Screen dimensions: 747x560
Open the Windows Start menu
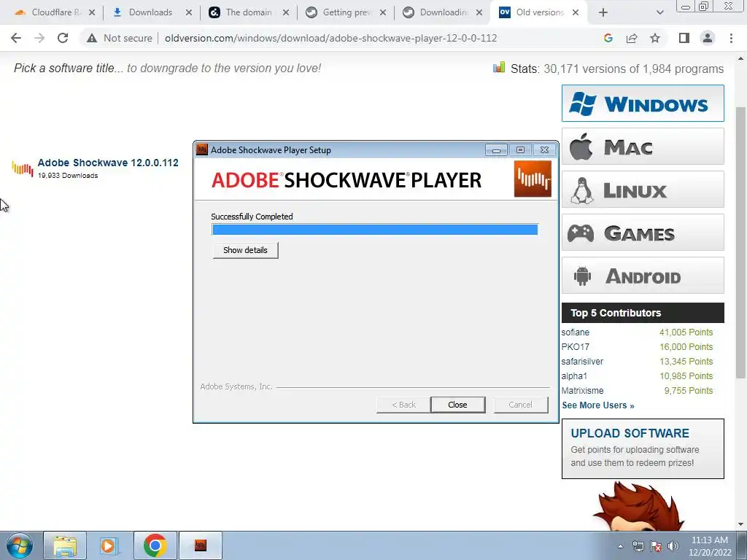[20, 545]
